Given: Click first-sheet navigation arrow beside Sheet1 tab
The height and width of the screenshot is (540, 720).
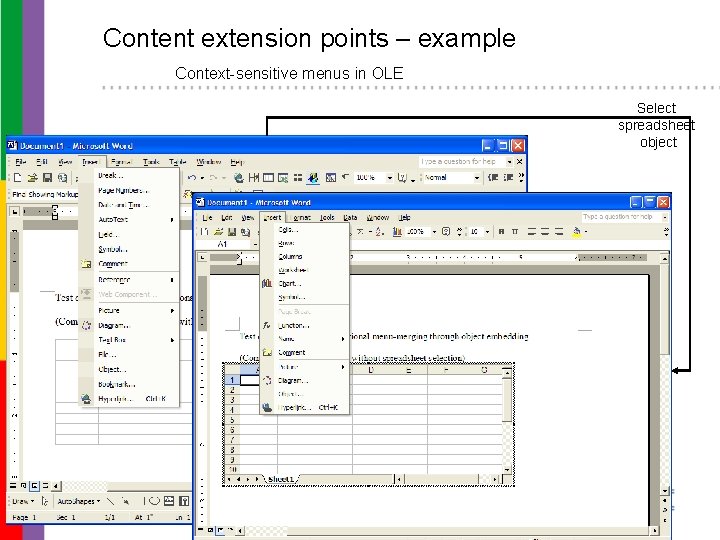Looking at the screenshot, I should click(x=229, y=479).
